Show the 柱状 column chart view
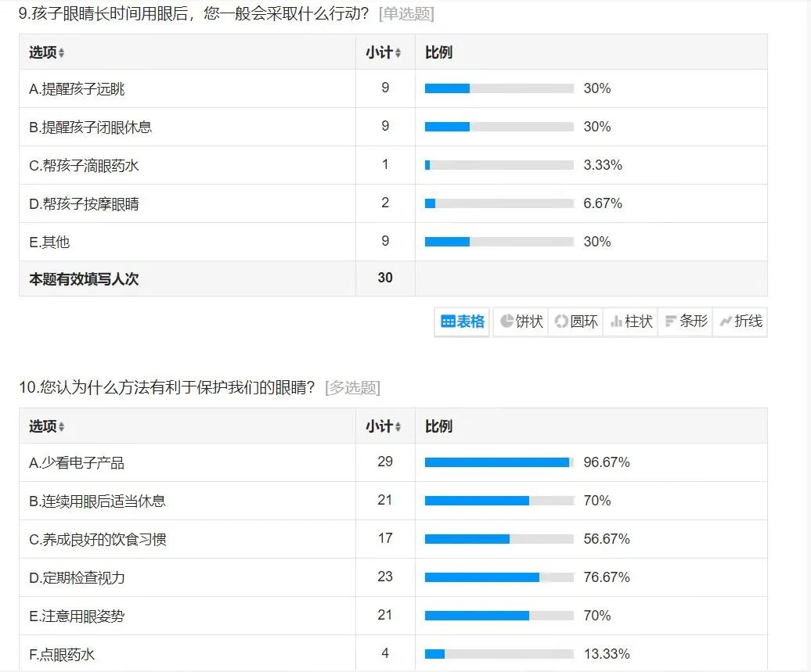The image size is (811, 672). pyautogui.click(x=631, y=322)
